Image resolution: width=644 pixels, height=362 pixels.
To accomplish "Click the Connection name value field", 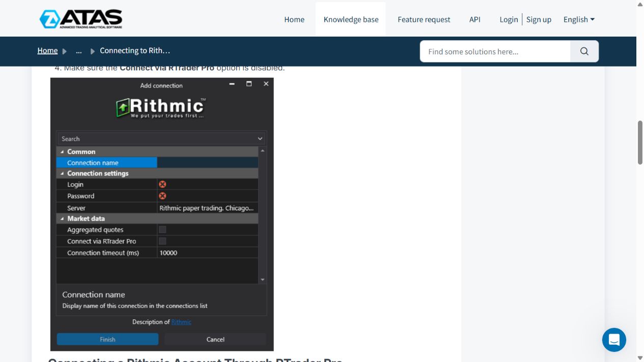I will 208,163.
